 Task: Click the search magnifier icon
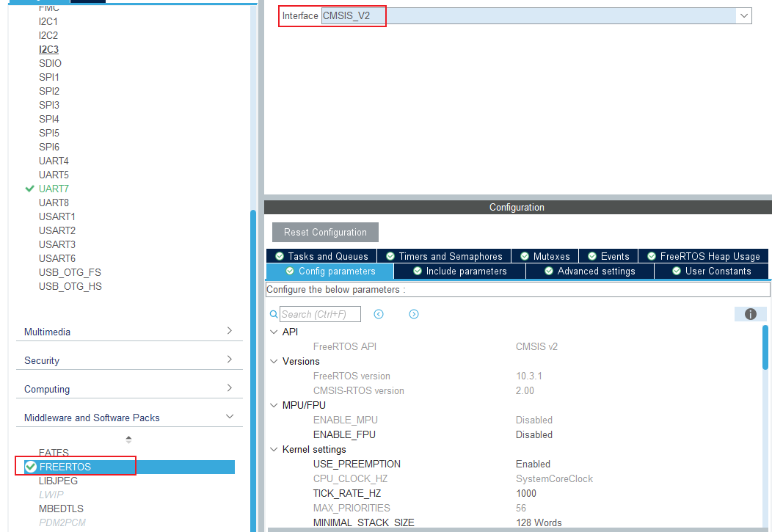coord(274,314)
